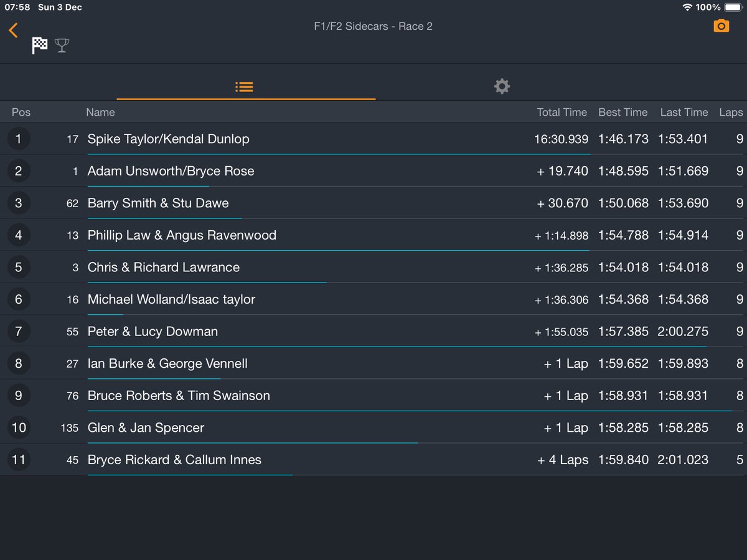The width and height of the screenshot is (747, 560).
Task: Sort by Pos column header
Action: point(21,113)
